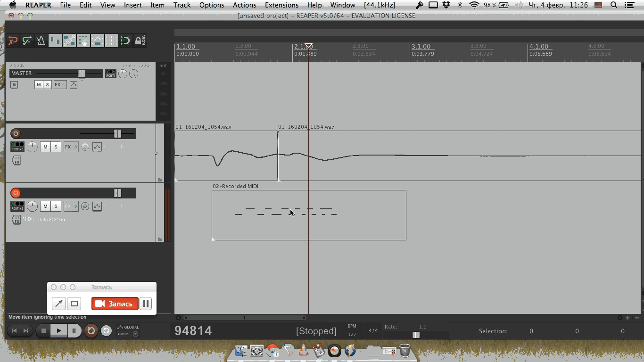This screenshot has width=644, height=362.
Task: Open input FX on first track
Action: [x=17, y=161]
